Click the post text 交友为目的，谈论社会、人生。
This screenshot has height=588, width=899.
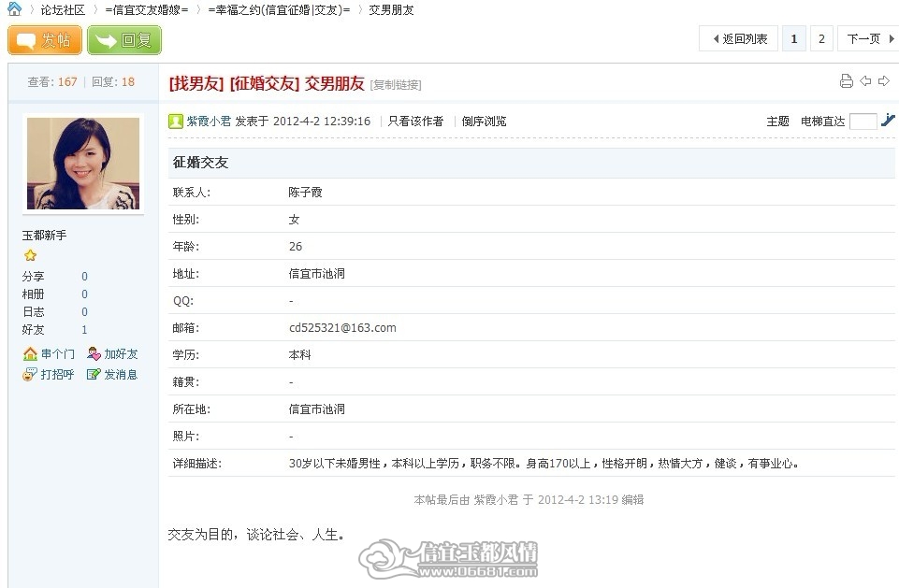pyautogui.click(x=256, y=535)
